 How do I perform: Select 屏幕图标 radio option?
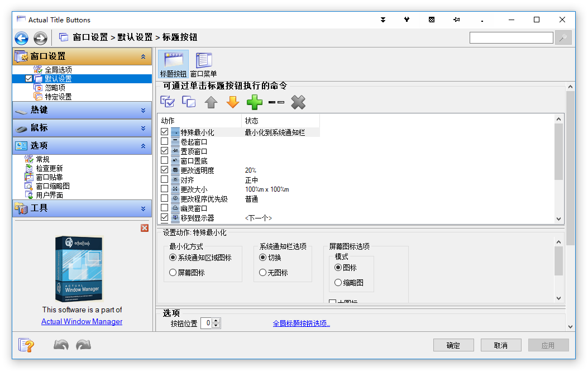tap(187, 273)
